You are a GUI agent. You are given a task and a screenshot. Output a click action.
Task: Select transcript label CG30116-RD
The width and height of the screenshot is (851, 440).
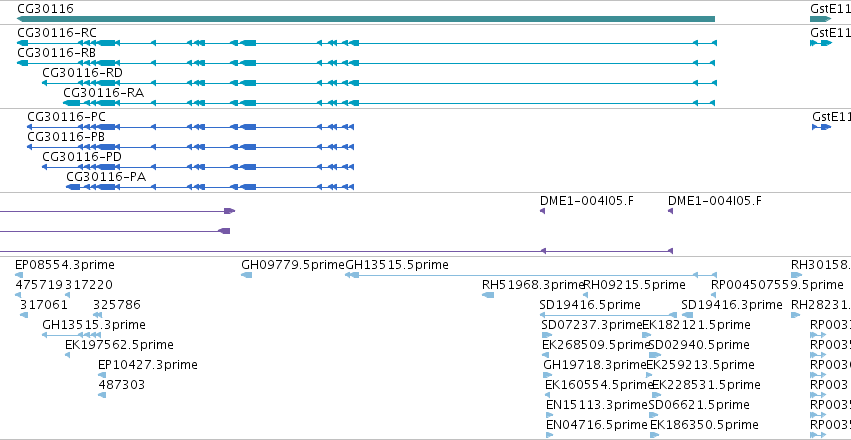pos(82,73)
